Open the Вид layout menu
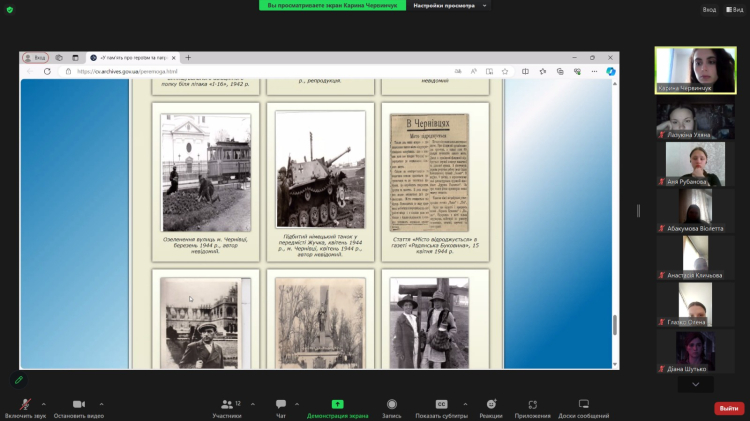 click(x=737, y=9)
